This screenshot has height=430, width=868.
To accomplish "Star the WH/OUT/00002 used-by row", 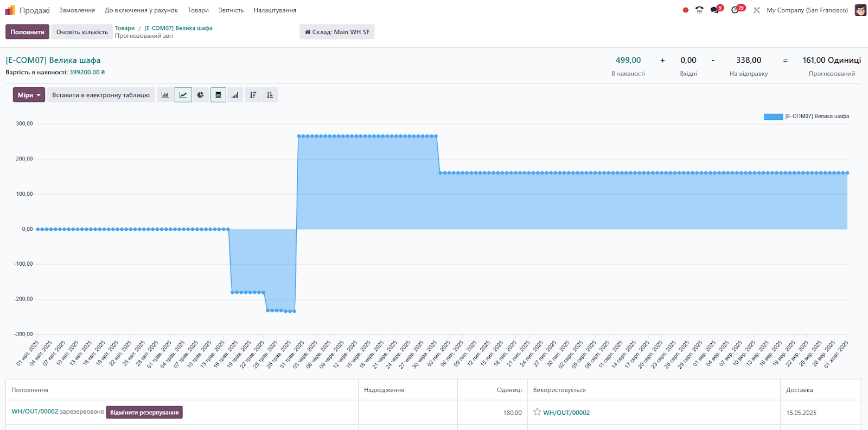I will click(x=537, y=412).
